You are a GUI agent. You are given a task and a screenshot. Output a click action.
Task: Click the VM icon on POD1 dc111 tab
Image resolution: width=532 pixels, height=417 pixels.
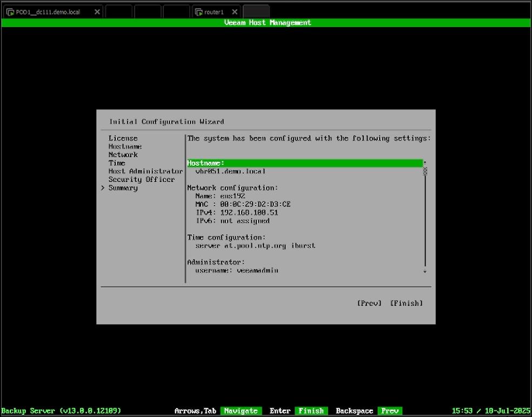10,12
